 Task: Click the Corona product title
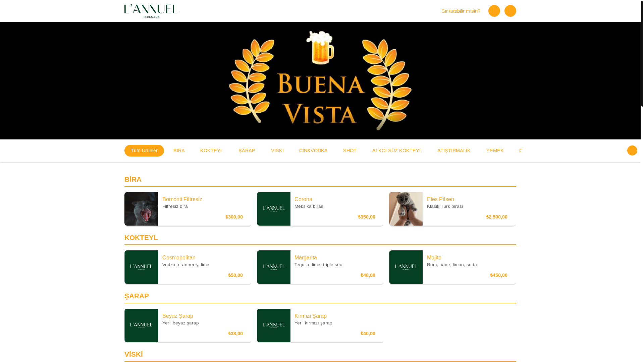pos(303,199)
